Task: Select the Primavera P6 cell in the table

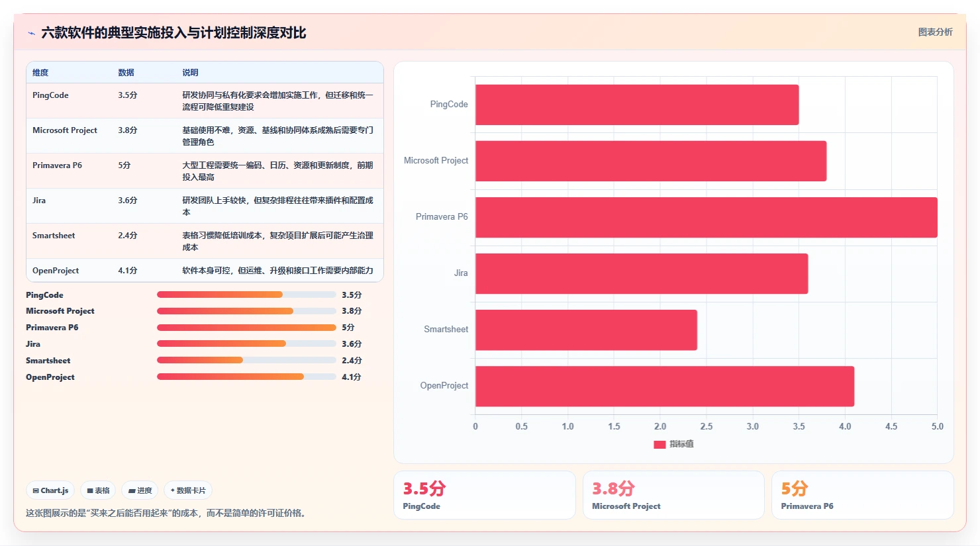Action: tap(57, 165)
